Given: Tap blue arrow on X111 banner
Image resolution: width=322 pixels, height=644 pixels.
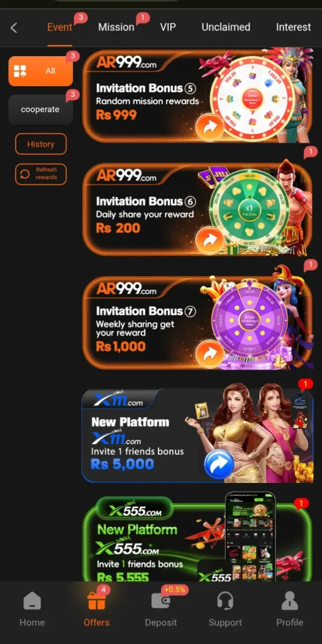Looking at the screenshot, I should coord(218,464).
